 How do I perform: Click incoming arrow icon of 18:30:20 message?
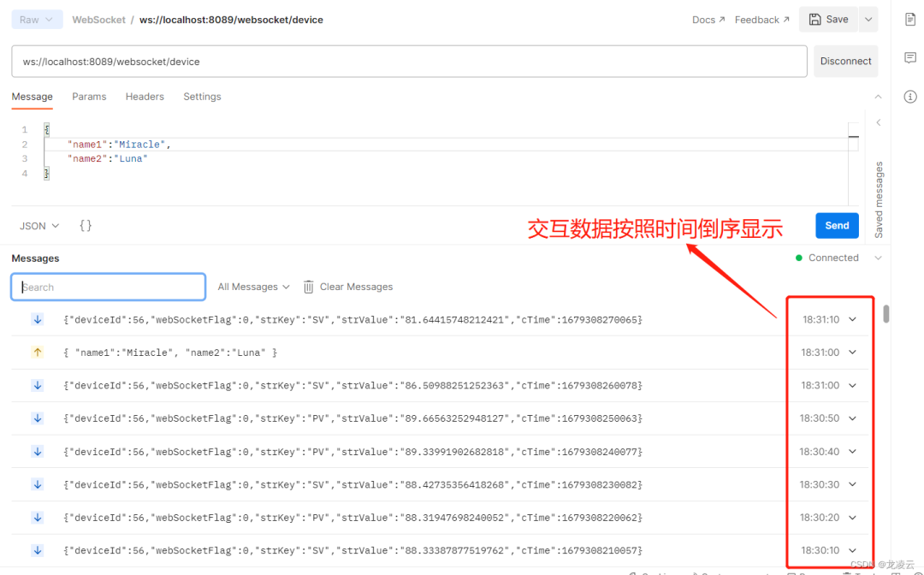tap(38, 518)
